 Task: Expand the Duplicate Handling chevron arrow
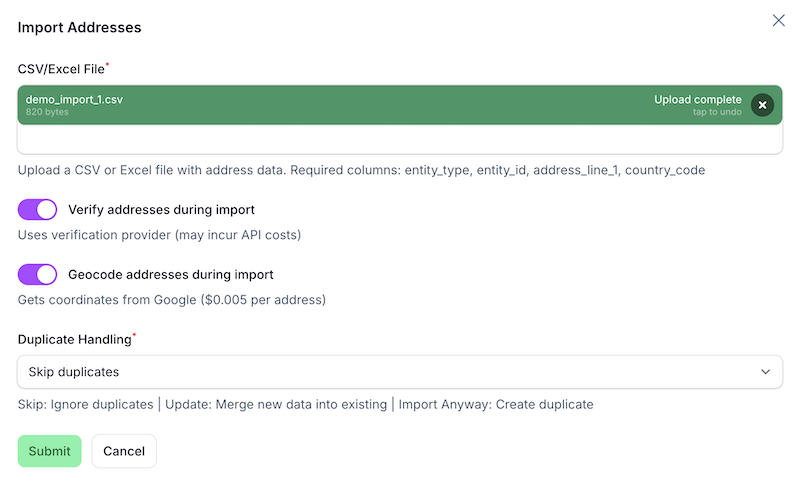(x=765, y=372)
